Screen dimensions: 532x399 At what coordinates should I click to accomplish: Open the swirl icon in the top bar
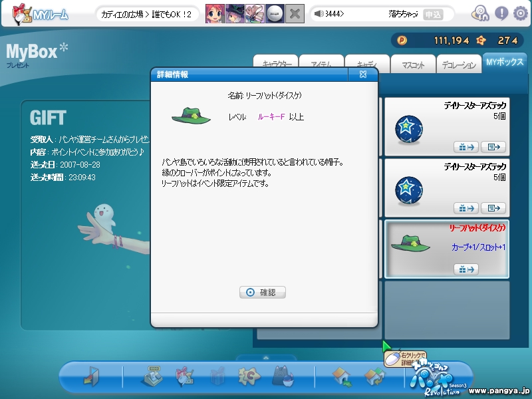480,13
